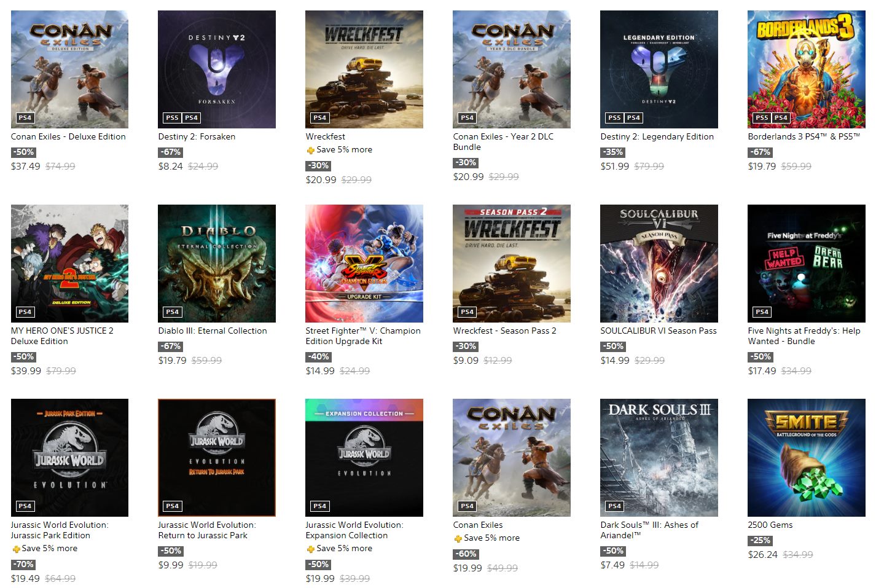
Task: Open Dark Souls III Ashes of Ariandel image
Action: pyautogui.click(x=659, y=458)
